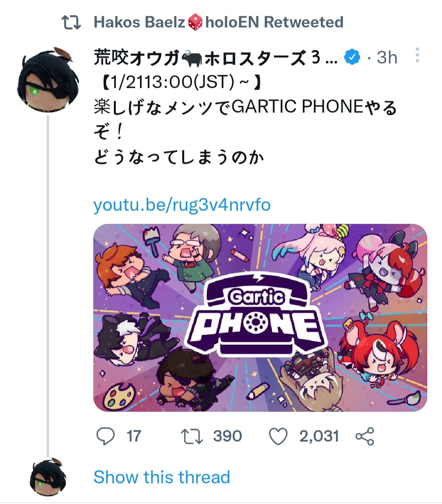Click the blue verified badge icon

(x=352, y=57)
